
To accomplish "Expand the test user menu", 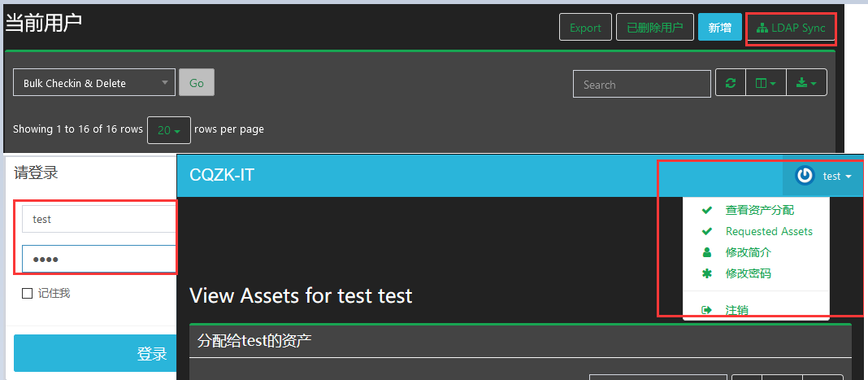I will (823, 176).
